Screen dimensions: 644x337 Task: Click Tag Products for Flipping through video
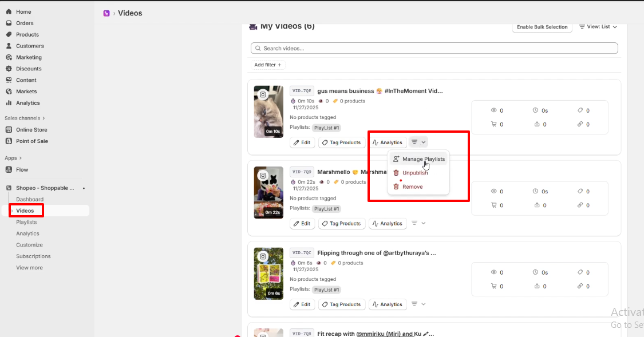[341, 304]
